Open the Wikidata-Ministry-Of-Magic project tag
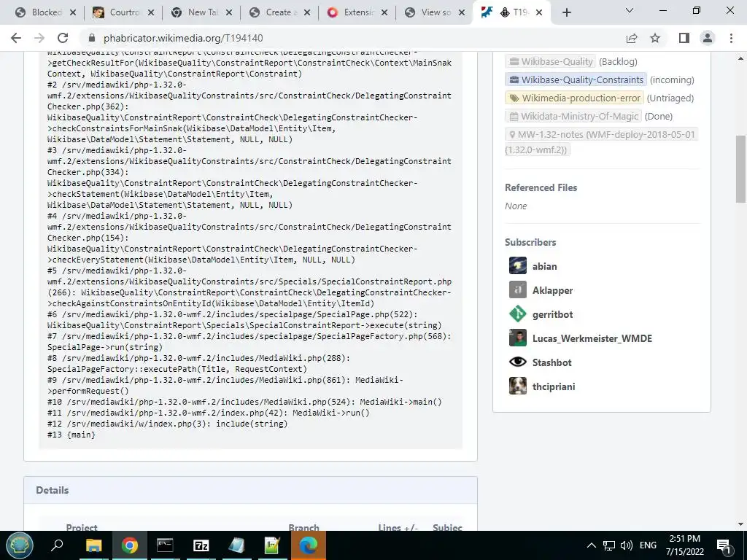 point(573,116)
